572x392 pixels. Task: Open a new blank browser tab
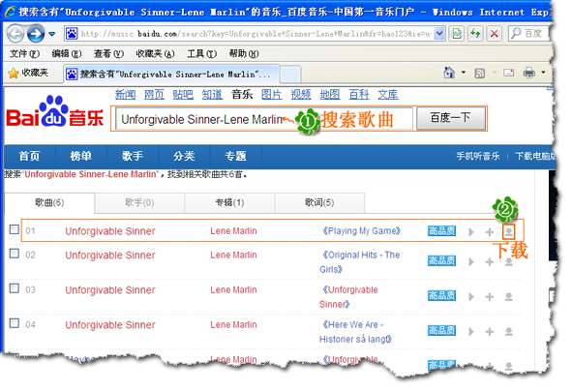point(290,75)
